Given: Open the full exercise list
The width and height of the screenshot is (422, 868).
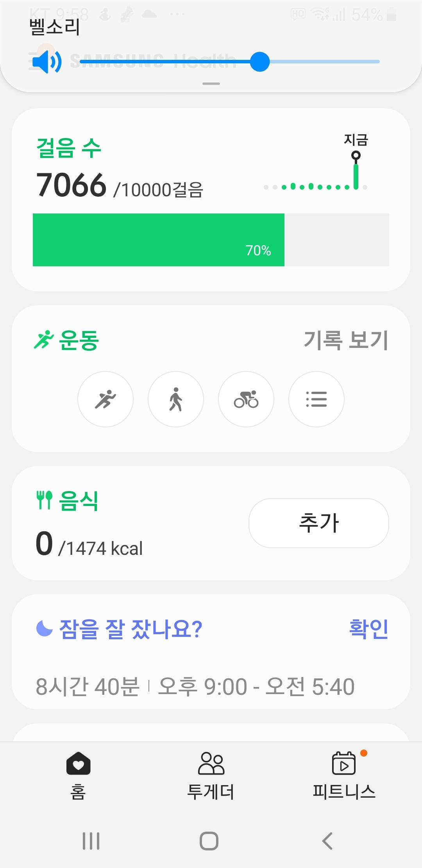Looking at the screenshot, I should click(316, 399).
